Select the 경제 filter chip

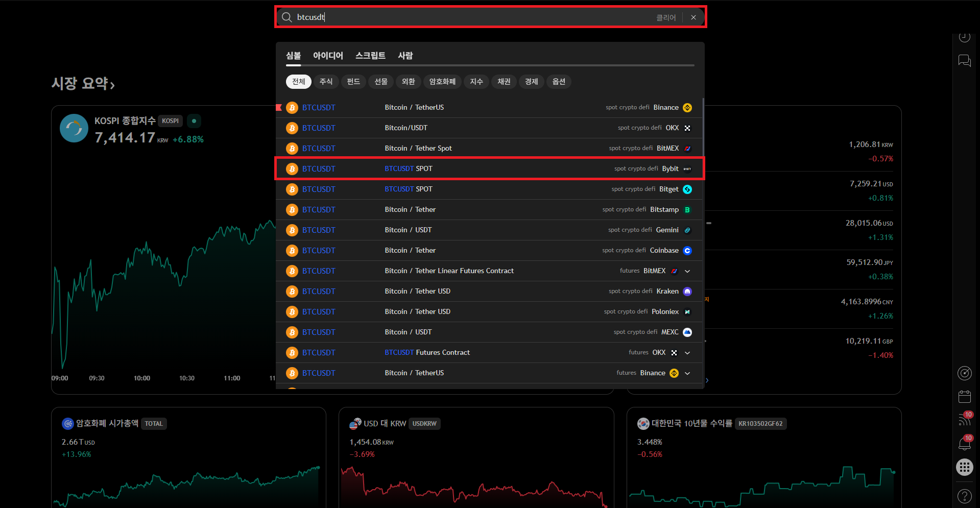pyautogui.click(x=532, y=82)
